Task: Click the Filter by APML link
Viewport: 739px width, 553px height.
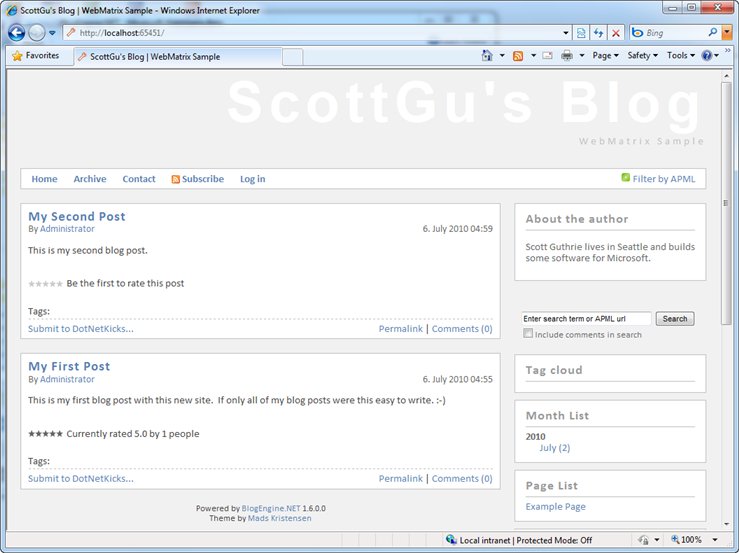Action: click(x=664, y=179)
